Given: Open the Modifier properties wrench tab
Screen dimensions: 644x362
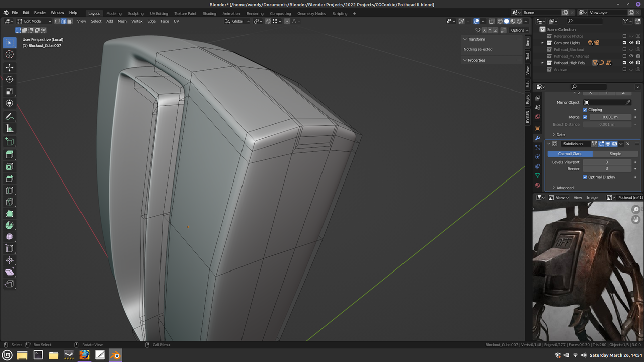Looking at the screenshot, I should coord(537,138).
